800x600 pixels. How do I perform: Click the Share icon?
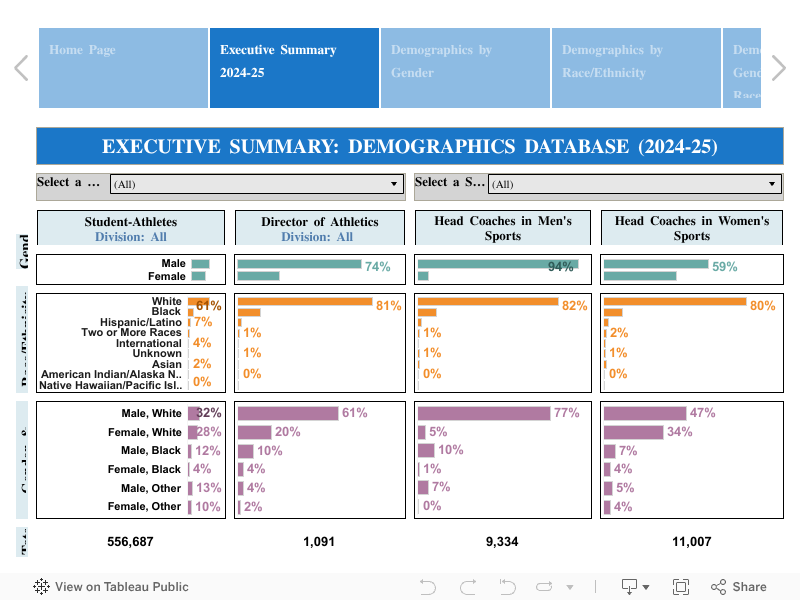738,587
